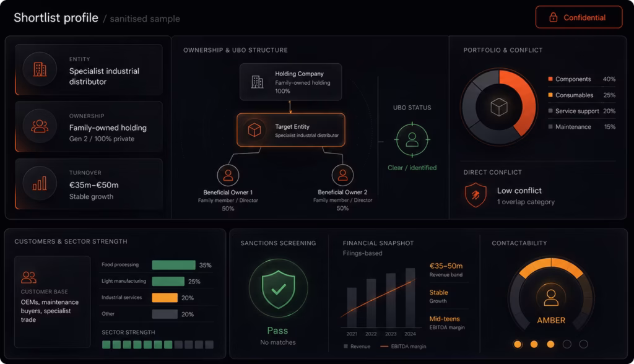Click the Confidential lock button
This screenshot has height=364, width=634.
tap(579, 17)
